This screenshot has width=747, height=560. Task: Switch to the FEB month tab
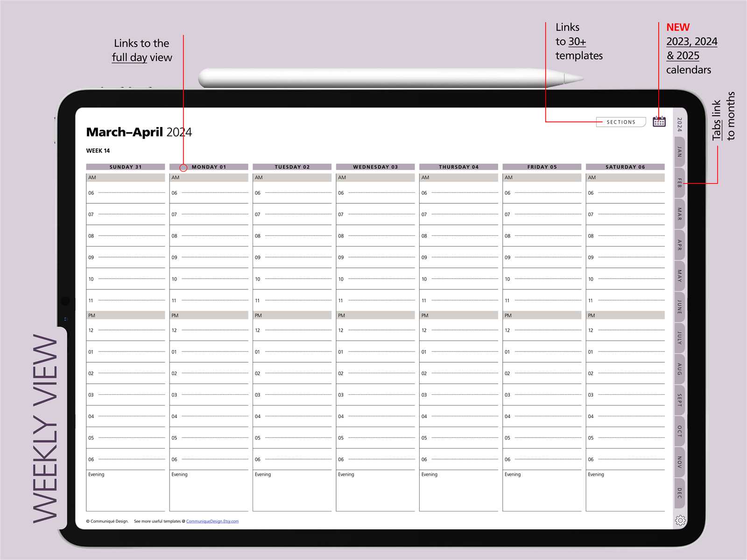click(x=680, y=183)
